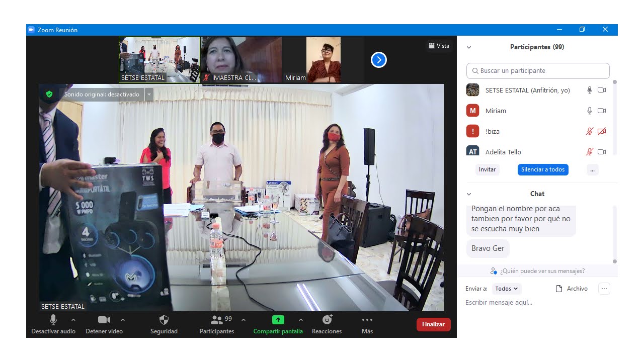
Task: Open the Enviar a: Todos dropdown
Action: [x=507, y=289]
